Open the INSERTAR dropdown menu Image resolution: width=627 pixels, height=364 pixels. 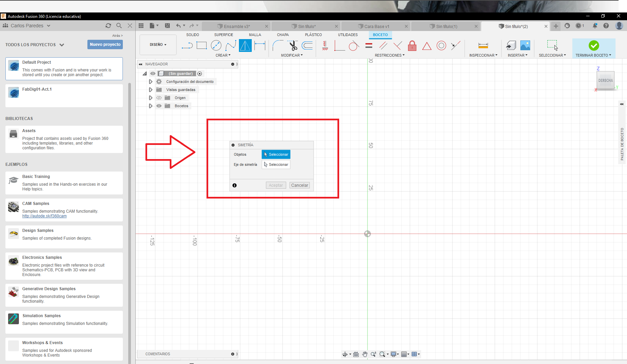[x=518, y=55]
